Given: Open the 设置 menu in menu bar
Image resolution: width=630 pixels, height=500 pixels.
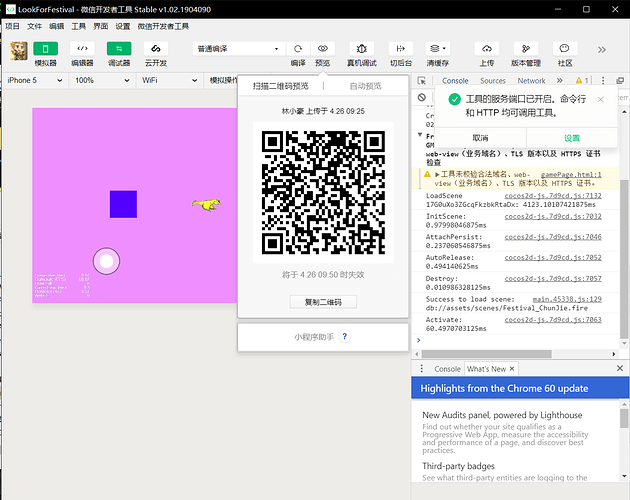Looking at the screenshot, I should pos(123,27).
